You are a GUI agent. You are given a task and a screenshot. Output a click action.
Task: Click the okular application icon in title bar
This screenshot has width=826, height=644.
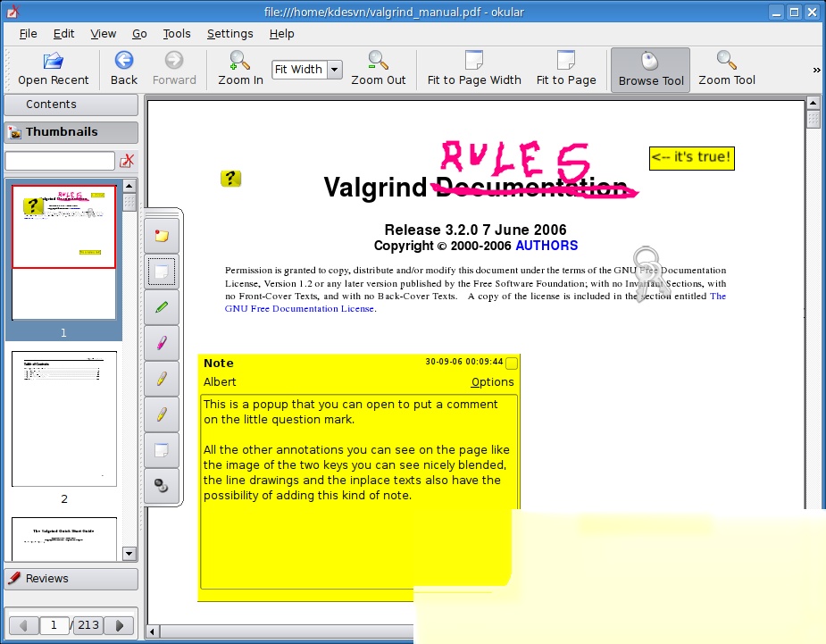(13, 11)
